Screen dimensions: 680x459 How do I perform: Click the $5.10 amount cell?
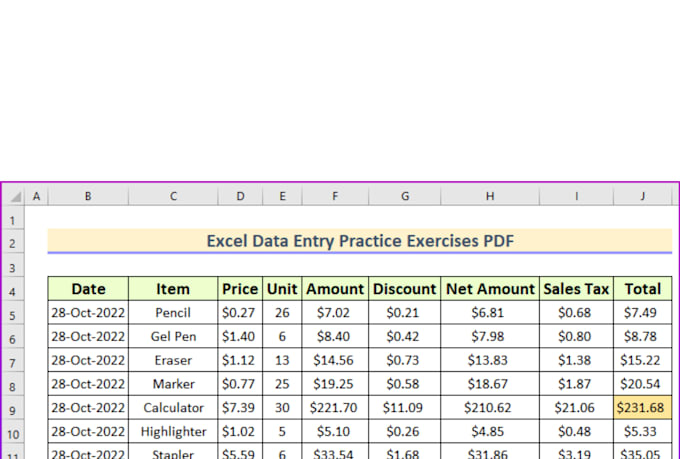click(335, 431)
